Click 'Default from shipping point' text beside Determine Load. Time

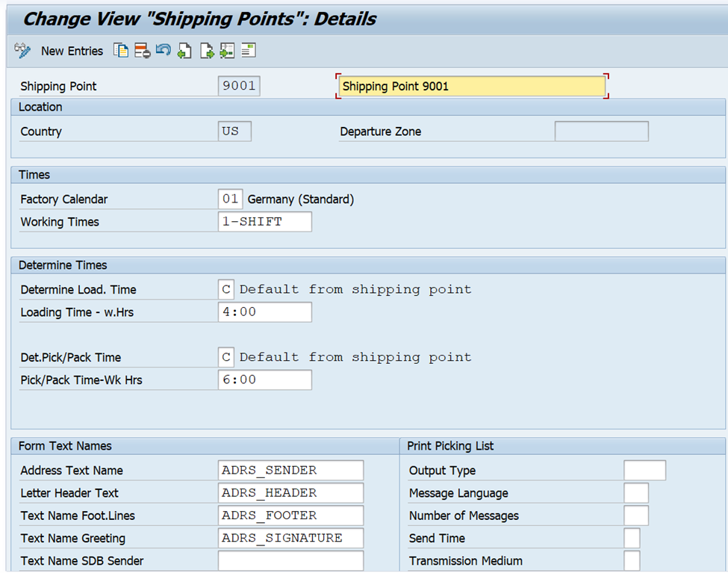355,290
